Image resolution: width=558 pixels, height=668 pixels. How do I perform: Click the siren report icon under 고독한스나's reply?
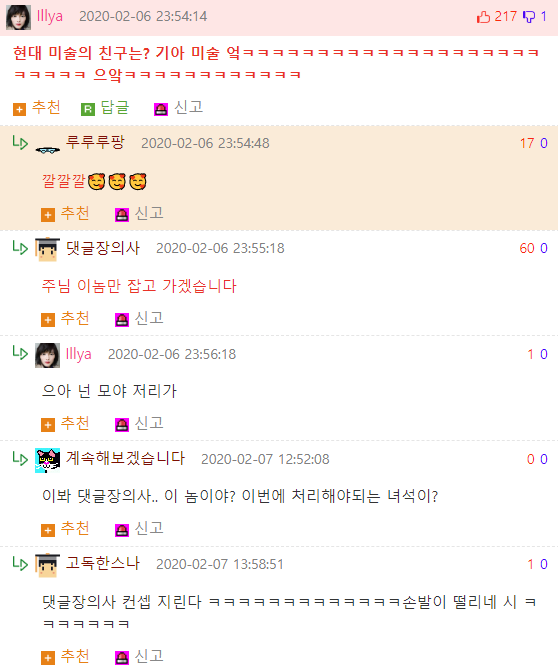pyautogui.click(x=122, y=658)
